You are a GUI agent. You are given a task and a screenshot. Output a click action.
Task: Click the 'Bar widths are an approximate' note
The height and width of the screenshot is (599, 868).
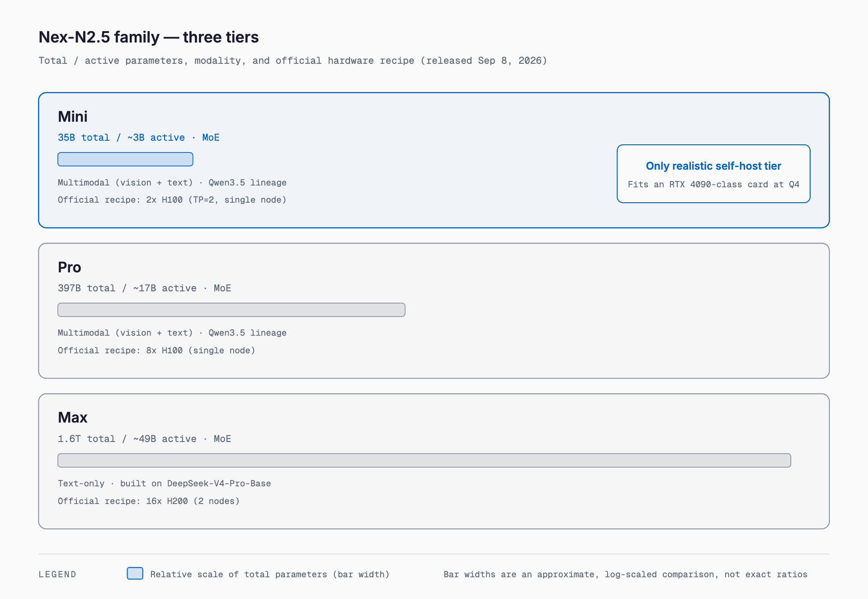[626, 575]
